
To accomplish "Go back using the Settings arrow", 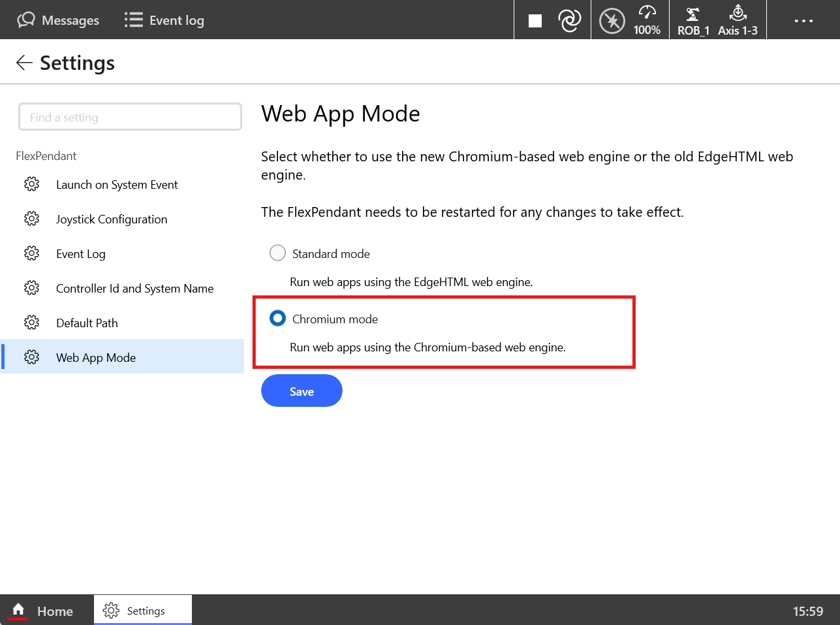I will [24, 63].
